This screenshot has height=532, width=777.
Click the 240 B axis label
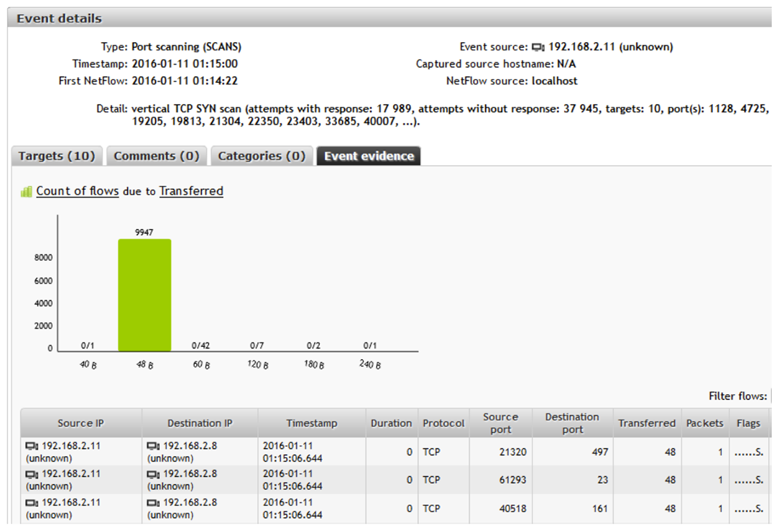(x=370, y=364)
